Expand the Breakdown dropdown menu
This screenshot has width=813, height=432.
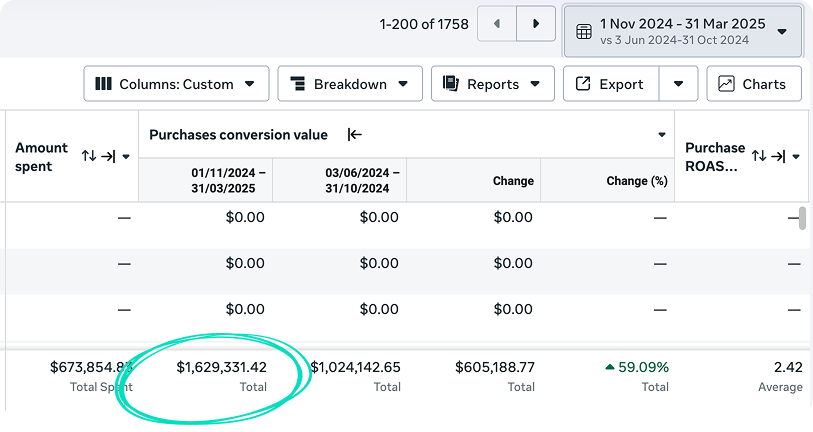[349, 84]
